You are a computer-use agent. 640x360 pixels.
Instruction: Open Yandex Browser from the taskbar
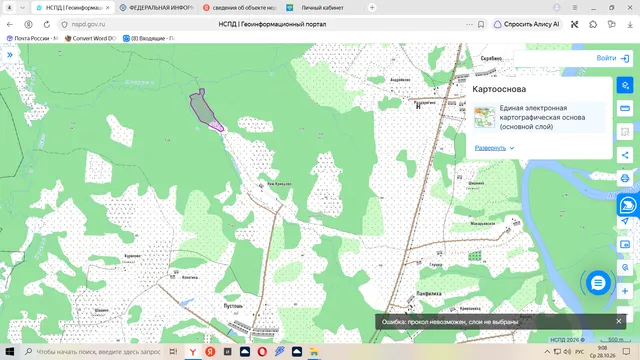pos(193,351)
